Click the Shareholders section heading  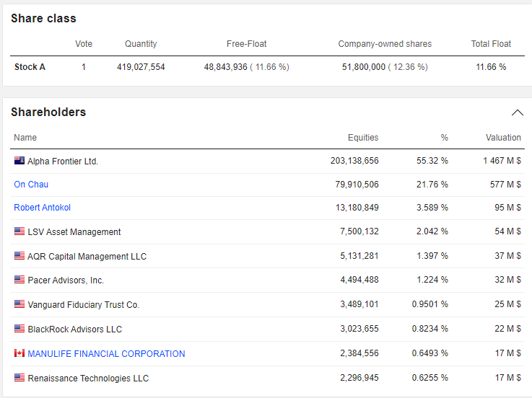pyautogui.click(x=48, y=112)
